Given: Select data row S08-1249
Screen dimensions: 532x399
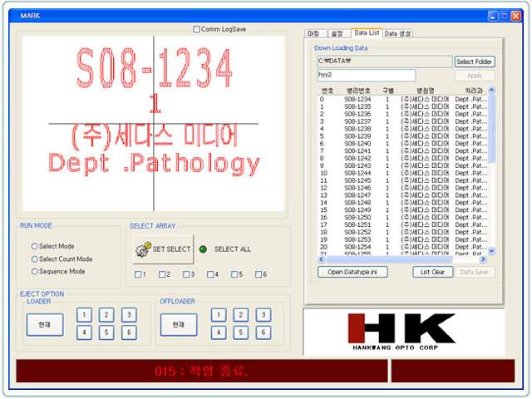Looking at the screenshot, I should (x=403, y=210).
